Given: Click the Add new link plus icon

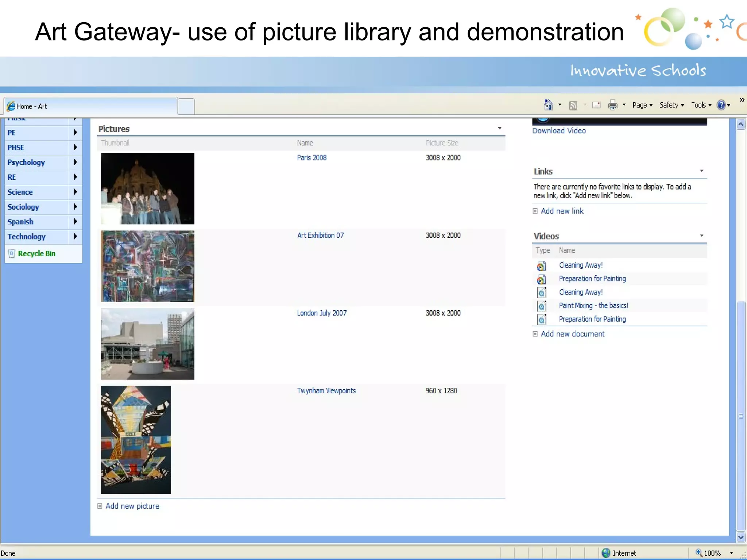Looking at the screenshot, I should click(x=535, y=211).
